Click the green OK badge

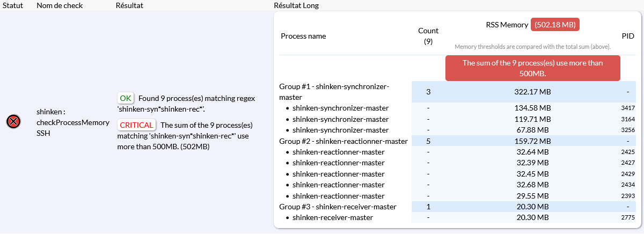[x=126, y=98]
